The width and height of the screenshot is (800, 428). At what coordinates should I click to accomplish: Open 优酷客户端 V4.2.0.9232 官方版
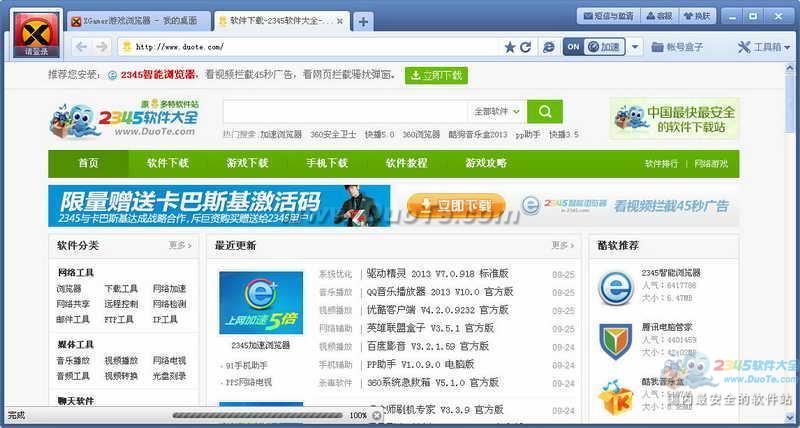click(x=438, y=310)
